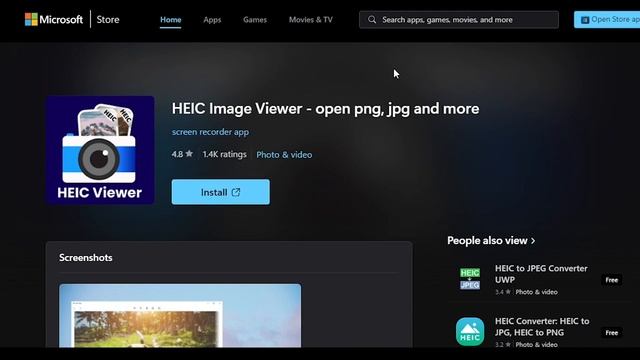Go to the Movies & TV tab
Image resolution: width=640 pixels, height=360 pixels.
311,20
